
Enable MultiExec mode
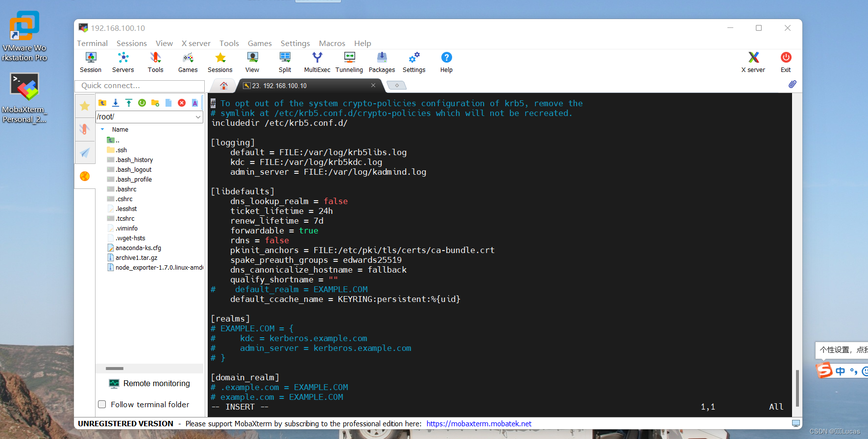(317, 62)
